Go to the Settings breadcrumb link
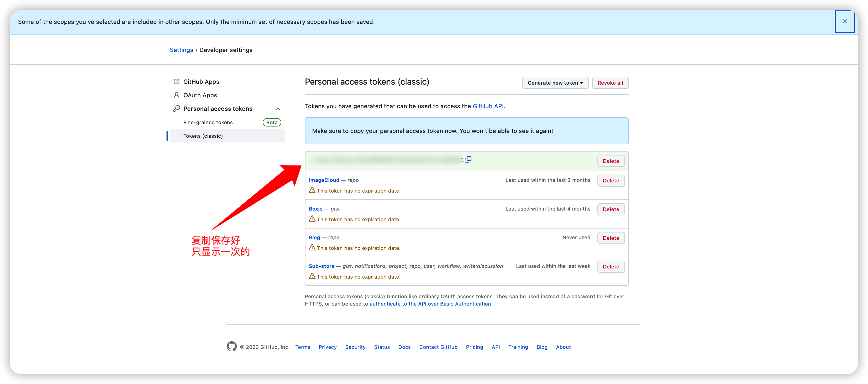The height and width of the screenshot is (384, 868). click(x=181, y=50)
